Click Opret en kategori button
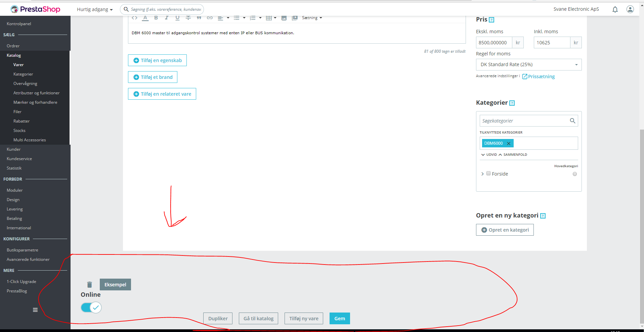The image size is (644, 332). [505, 230]
